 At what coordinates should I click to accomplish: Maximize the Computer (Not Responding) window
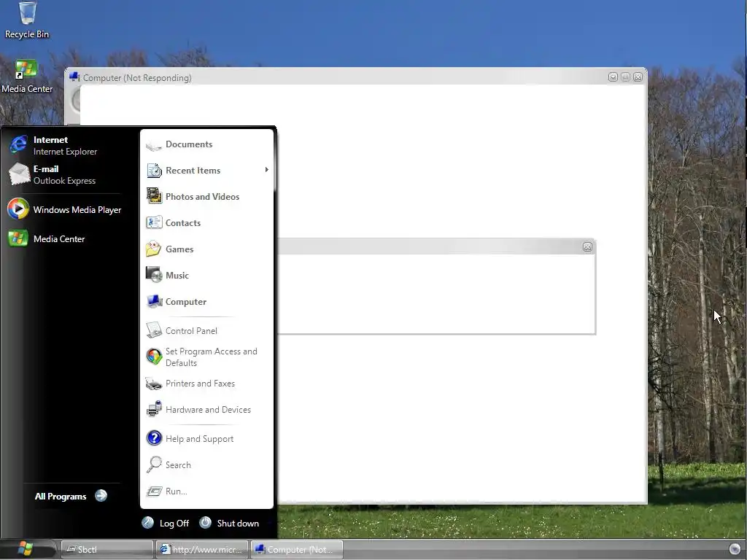pyautogui.click(x=625, y=77)
